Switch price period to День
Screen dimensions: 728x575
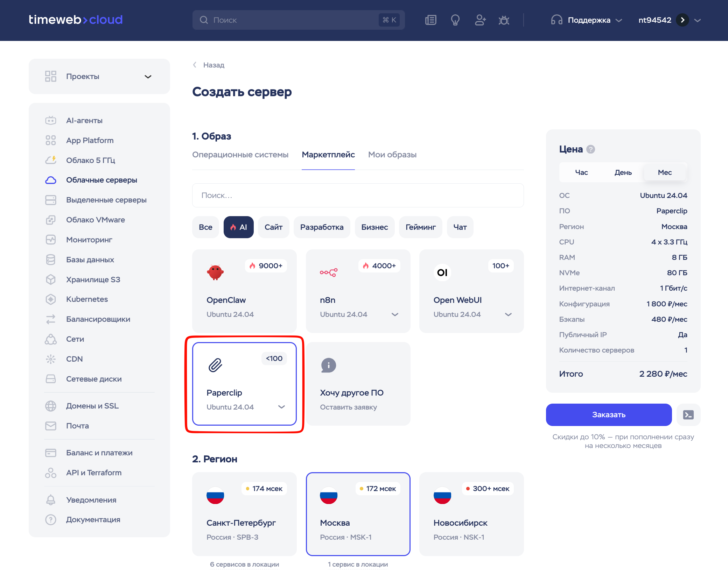623,172
